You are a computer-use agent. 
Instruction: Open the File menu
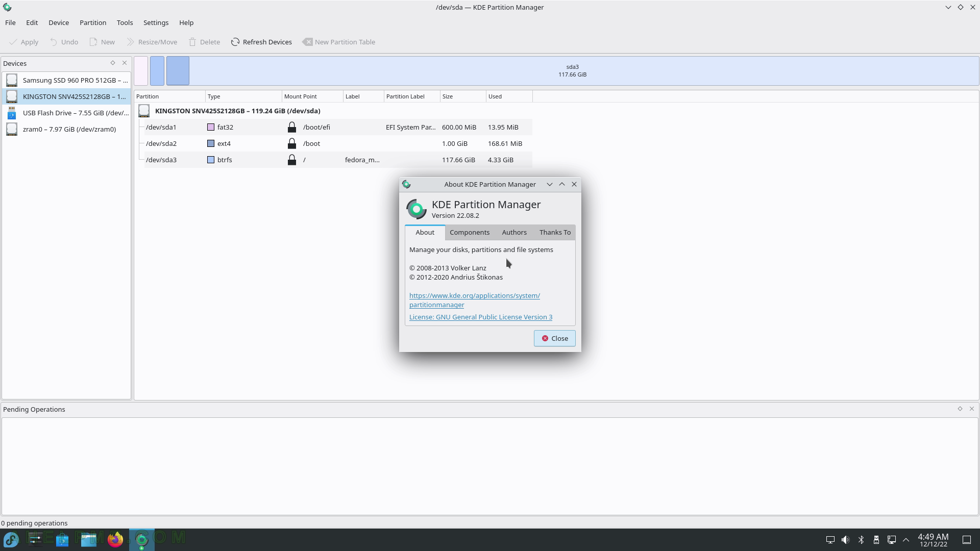(x=10, y=22)
